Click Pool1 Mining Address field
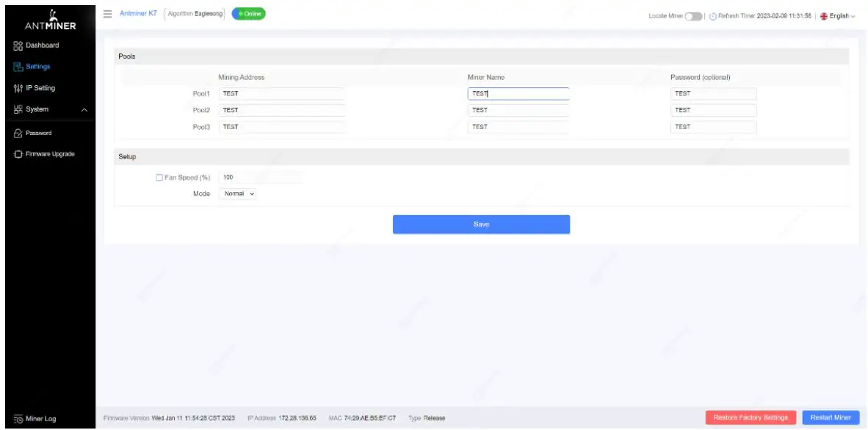Screen dimensions: 868x430 pos(282,93)
